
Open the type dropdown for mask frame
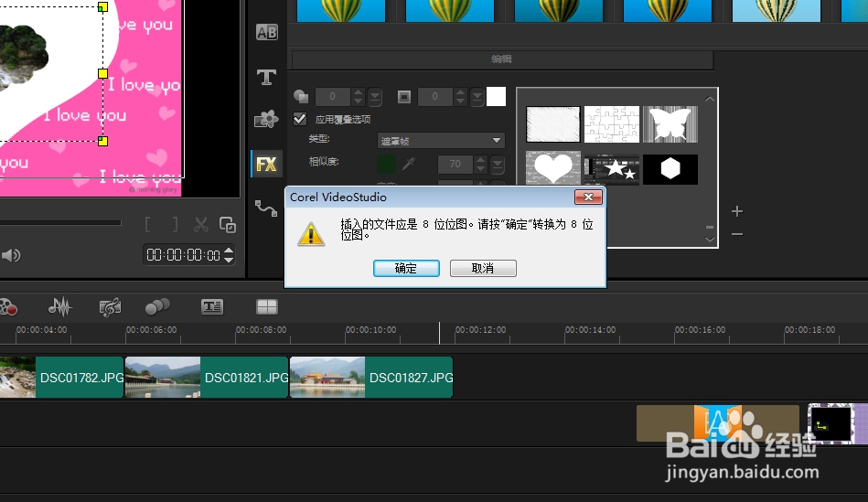441,141
